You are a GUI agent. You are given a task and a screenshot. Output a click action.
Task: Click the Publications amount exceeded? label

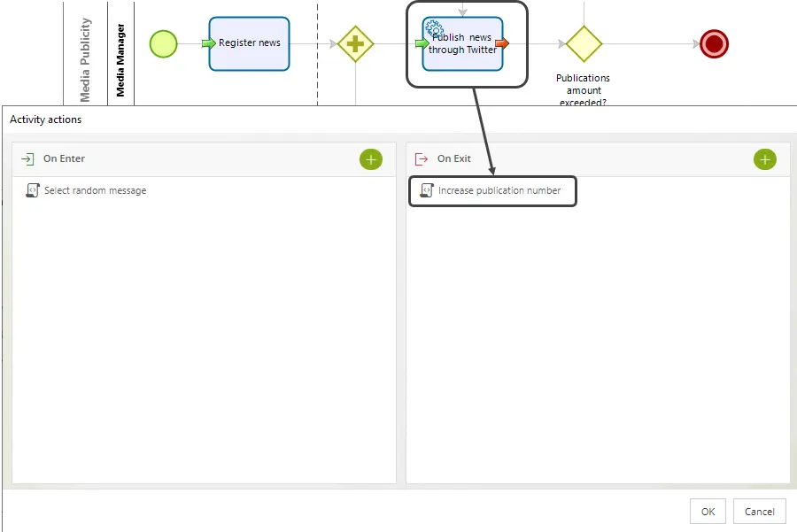click(583, 90)
